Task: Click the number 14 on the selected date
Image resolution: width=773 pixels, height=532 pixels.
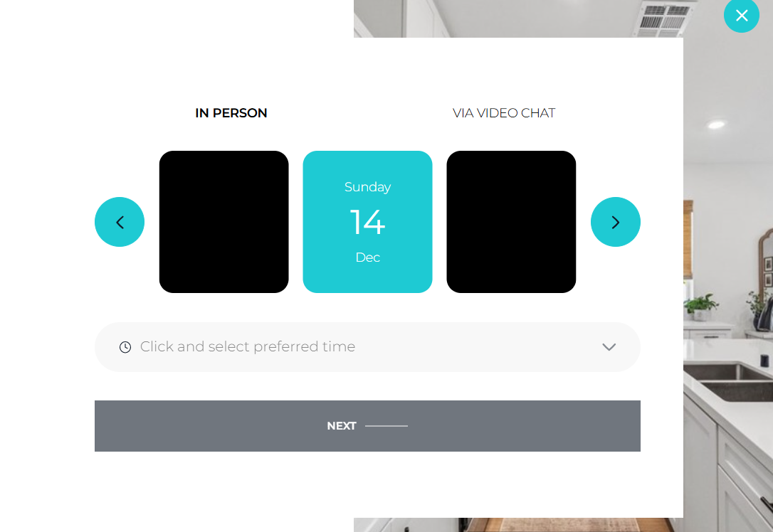Action: 367,222
